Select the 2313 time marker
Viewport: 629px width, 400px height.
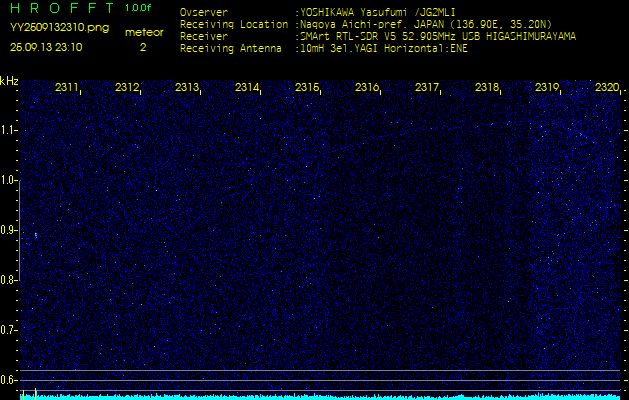coord(187,88)
